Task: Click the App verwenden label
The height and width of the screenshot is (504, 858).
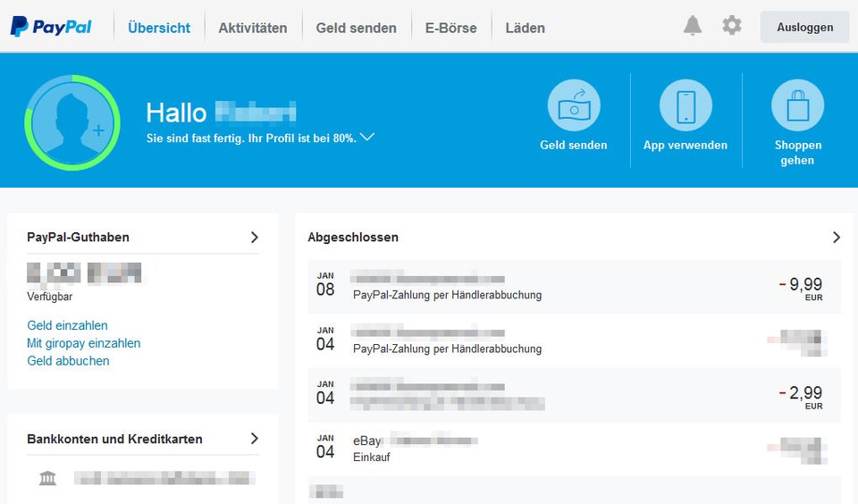Action: point(686,145)
